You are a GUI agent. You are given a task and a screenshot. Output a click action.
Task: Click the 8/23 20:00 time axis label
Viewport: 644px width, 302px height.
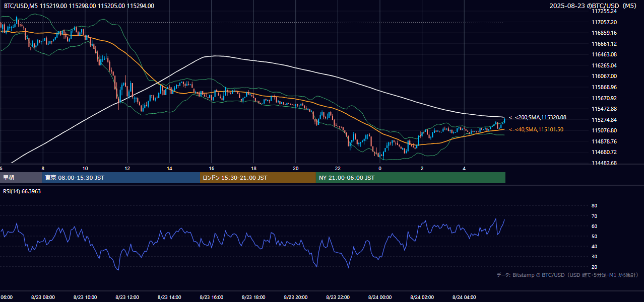point(296,297)
